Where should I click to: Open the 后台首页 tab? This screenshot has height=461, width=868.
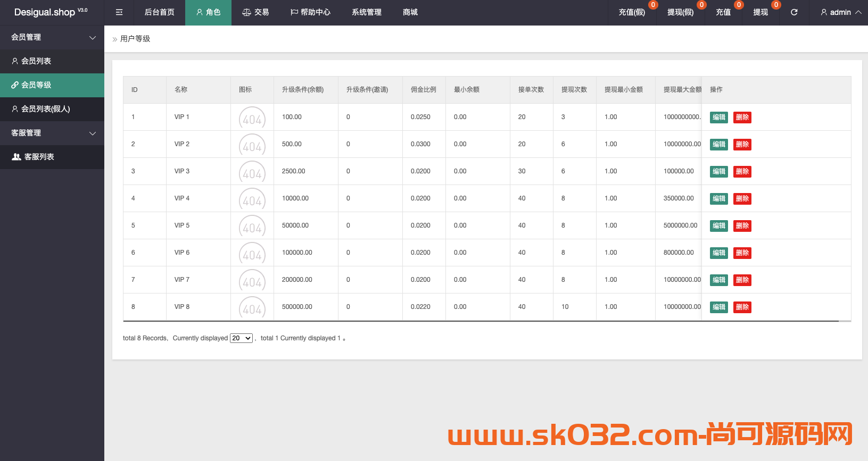[160, 12]
